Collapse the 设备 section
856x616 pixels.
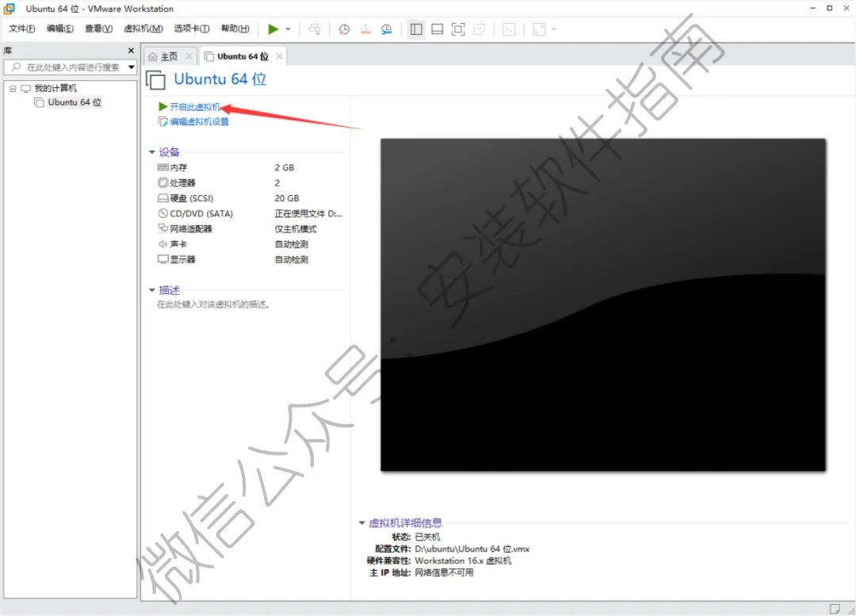(x=151, y=152)
